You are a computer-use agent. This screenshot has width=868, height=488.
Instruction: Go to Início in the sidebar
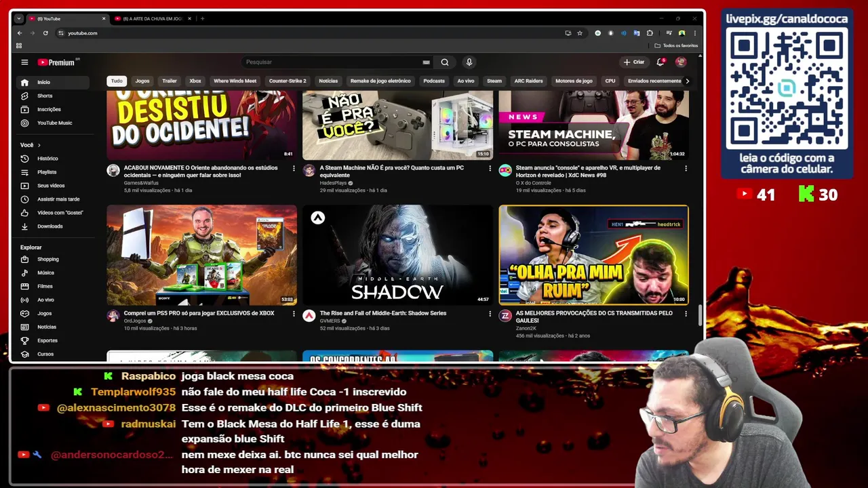tap(54, 82)
